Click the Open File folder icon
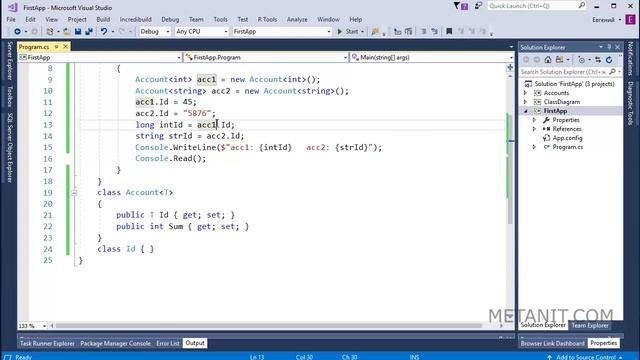This screenshot has width=640, height=360. point(67,31)
